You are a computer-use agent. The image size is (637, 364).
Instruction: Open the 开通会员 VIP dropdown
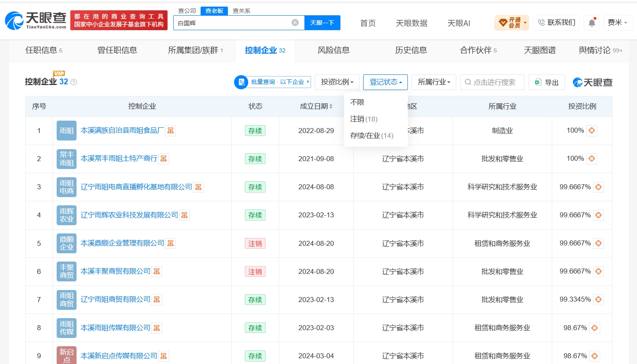click(x=512, y=23)
